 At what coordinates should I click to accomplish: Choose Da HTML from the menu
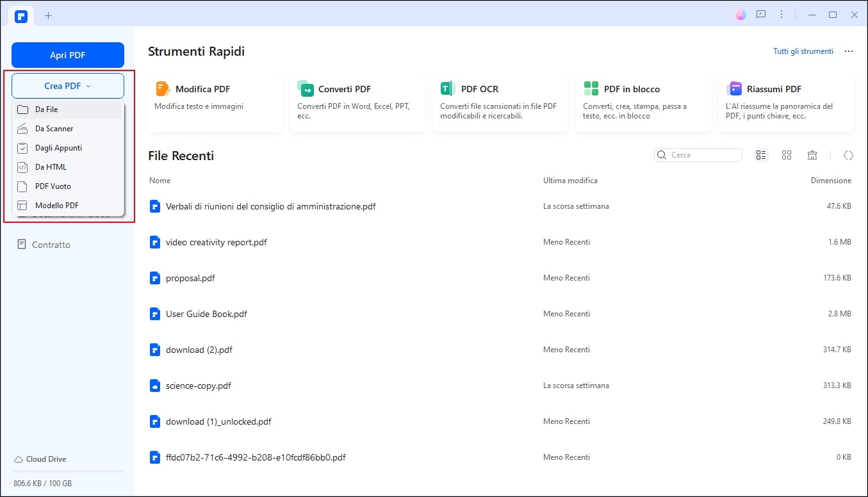pos(68,167)
